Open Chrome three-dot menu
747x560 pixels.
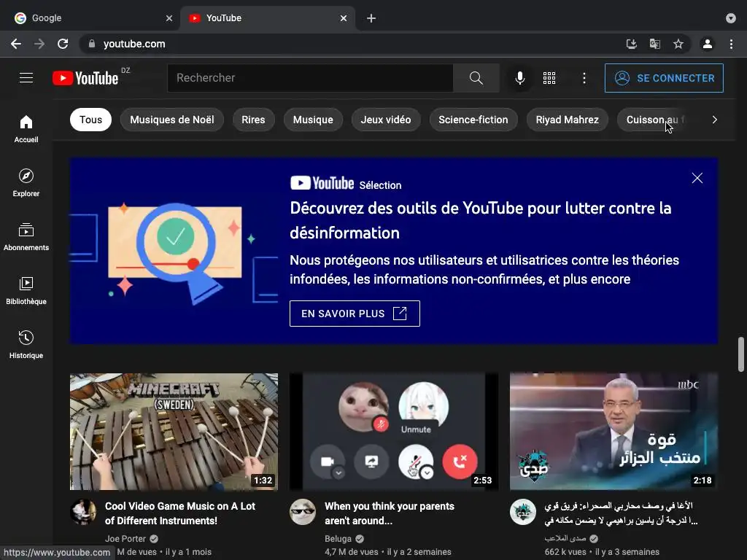731,44
